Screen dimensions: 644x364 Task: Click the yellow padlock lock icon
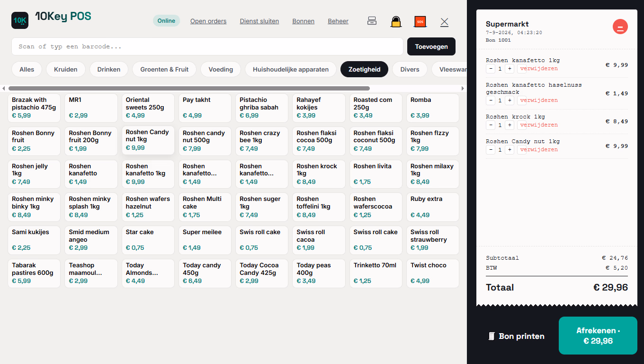click(396, 21)
